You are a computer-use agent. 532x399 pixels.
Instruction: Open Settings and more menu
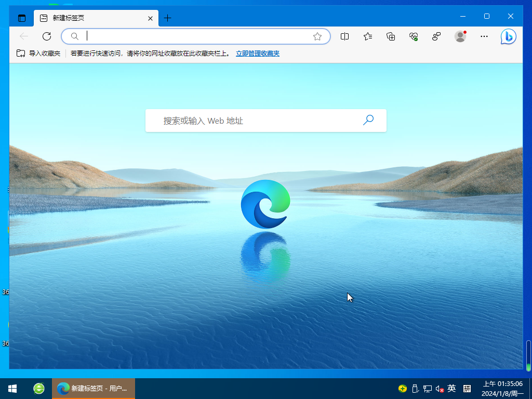pyautogui.click(x=484, y=36)
